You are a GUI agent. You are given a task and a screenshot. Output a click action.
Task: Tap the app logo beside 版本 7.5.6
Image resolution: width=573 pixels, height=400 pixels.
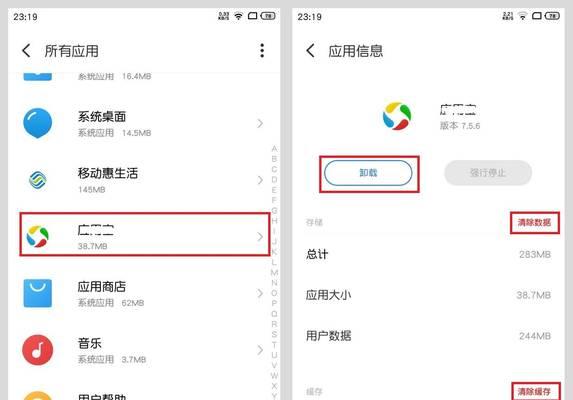click(397, 116)
